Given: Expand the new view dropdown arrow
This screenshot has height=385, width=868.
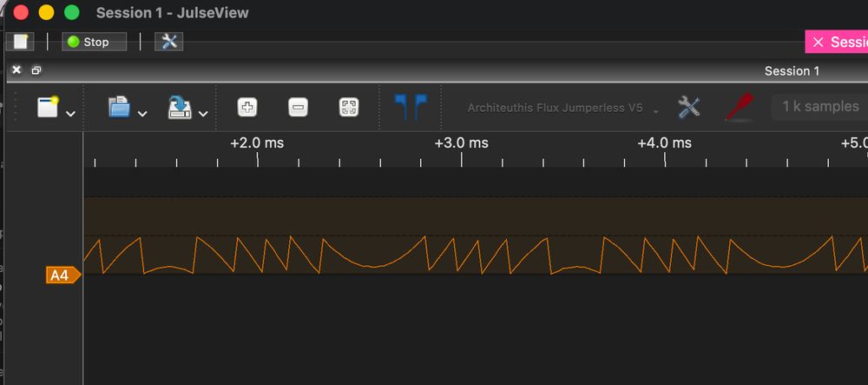Looking at the screenshot, I should (x=70, y=114).
